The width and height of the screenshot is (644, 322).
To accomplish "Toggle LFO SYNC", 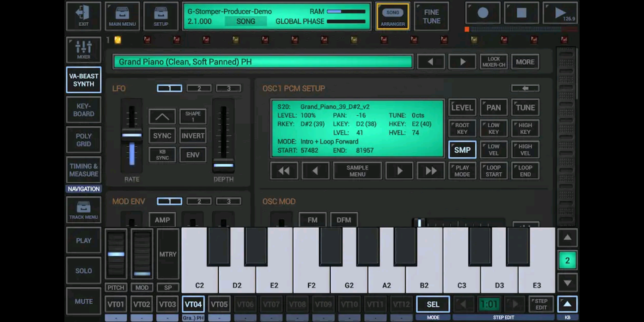I will pos(162,136).
